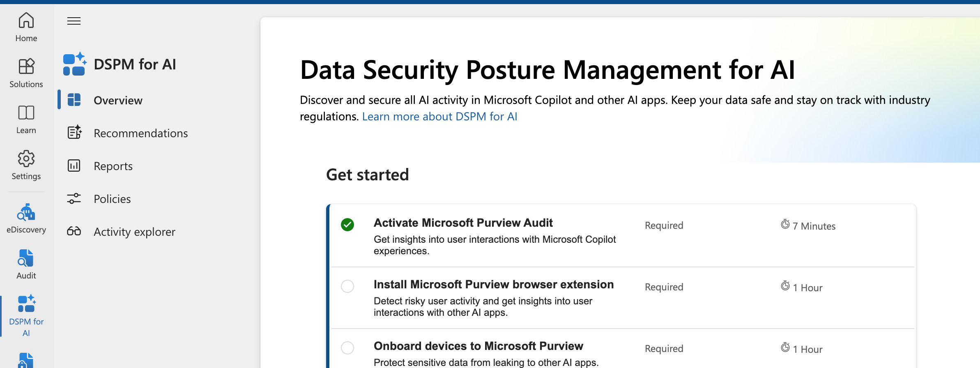
Task: Open Install Microsoft Purview browser extension step
Action: point(493,284)
